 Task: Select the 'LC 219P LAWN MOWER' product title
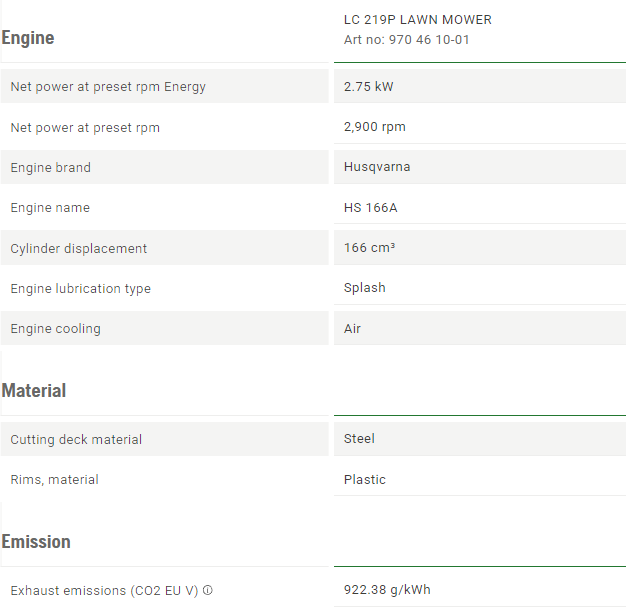[x=418, y=20]
